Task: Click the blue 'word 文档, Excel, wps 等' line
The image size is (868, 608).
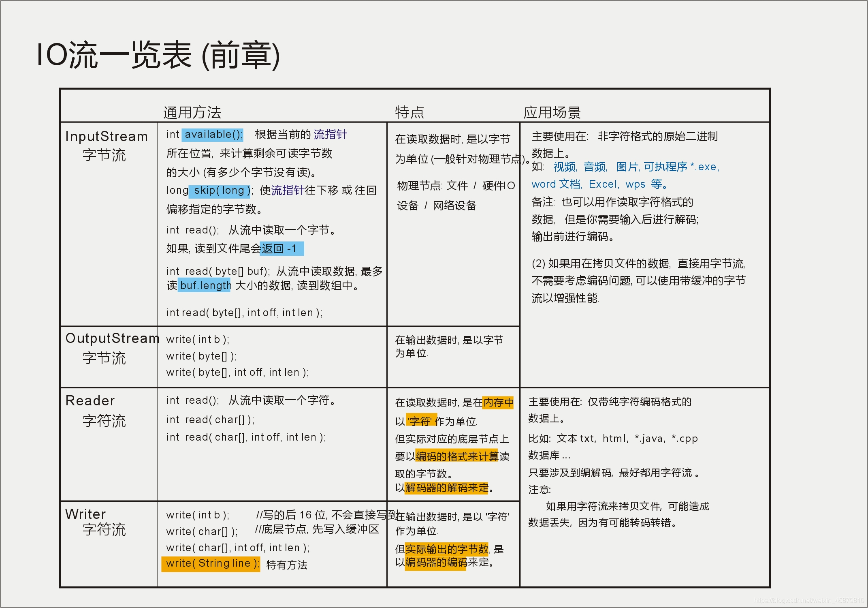Action: click(x=599, y=184)
